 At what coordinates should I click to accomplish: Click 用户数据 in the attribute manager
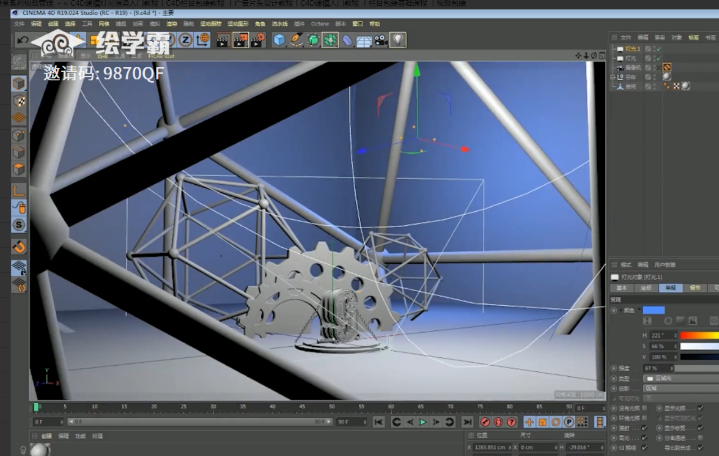(665, 265)
